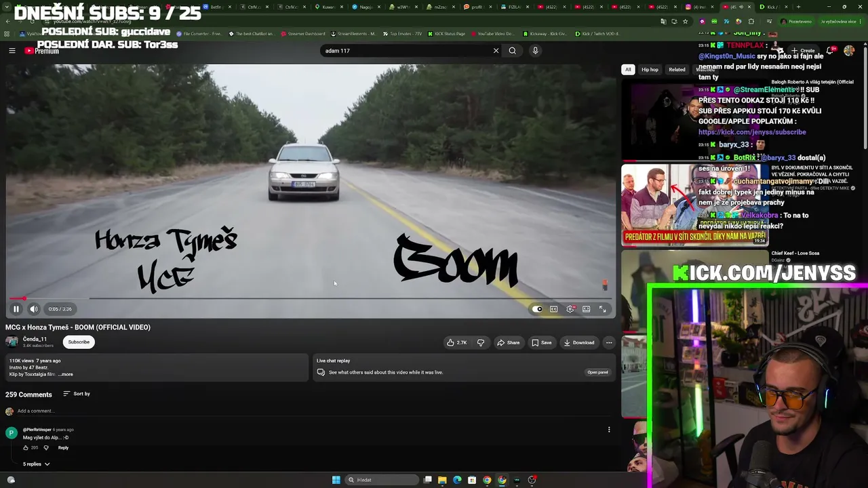
Task: Enter fullscreen mode
Action: point(602,309)
